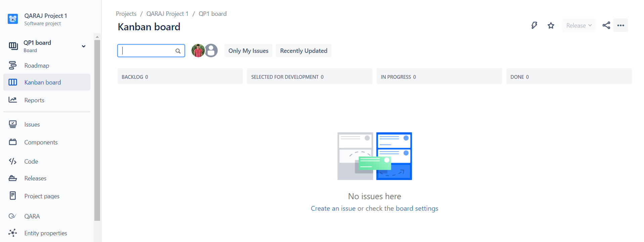
Task: Click the SELECTED FOR DEVELOPMENT column header
Action: [310, 76]
